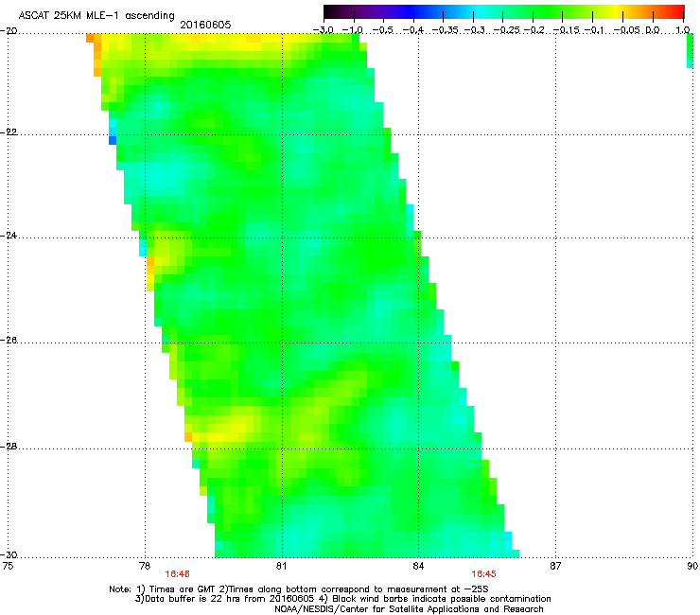Screen dimensions: 700x615
Task: Click longitude axis label 90
Action: coord(692,566)
